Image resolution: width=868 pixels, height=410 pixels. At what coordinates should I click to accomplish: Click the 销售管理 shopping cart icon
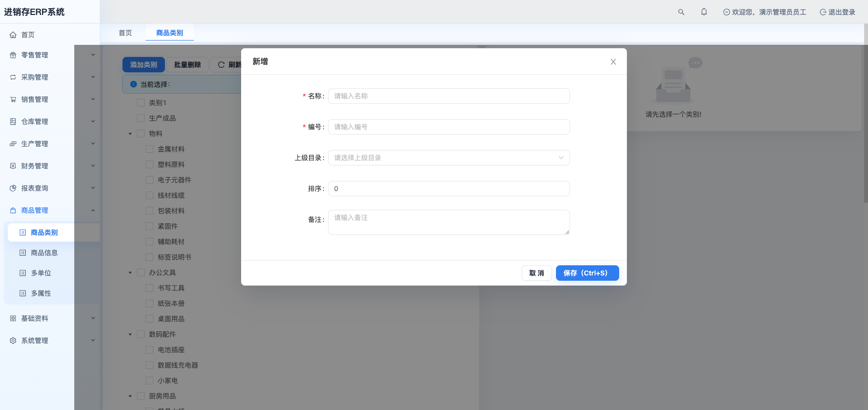coord(13,99)
